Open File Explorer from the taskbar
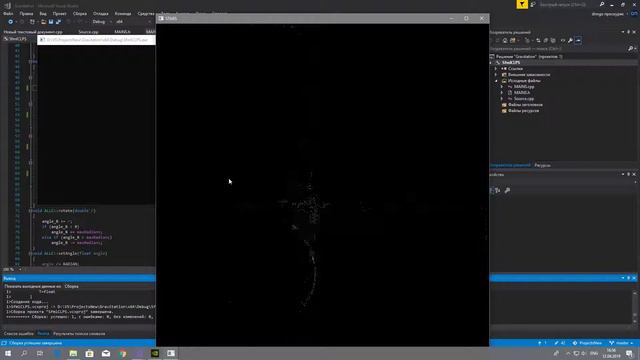The width and height of the screenshot is (640, 360). (x=73, y=353)
